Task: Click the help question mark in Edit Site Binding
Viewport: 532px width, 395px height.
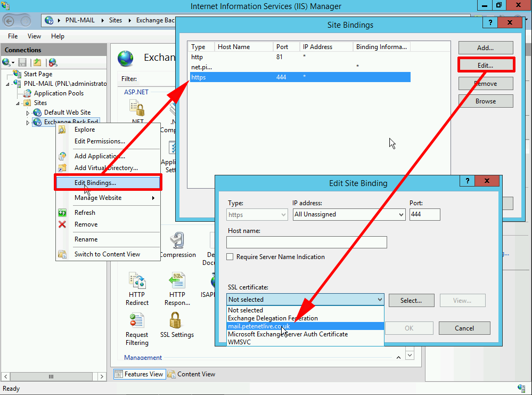Action: (467, 181)
